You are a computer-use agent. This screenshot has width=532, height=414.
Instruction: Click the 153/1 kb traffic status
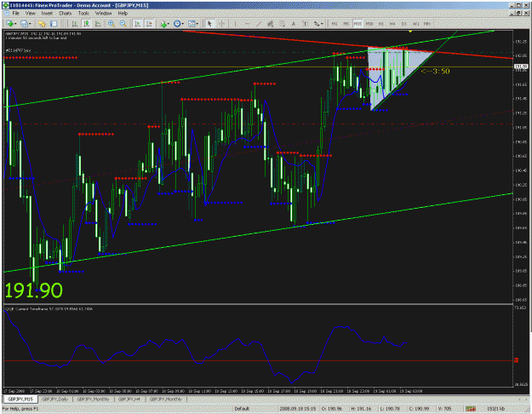[x=496, y=409]
